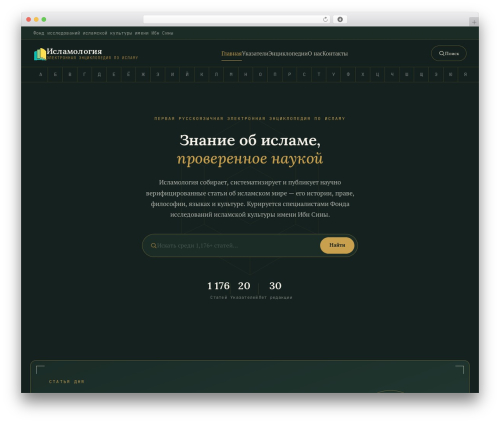Go to the Главная nav item
The image size is (500, 423).
click(231, 53)
